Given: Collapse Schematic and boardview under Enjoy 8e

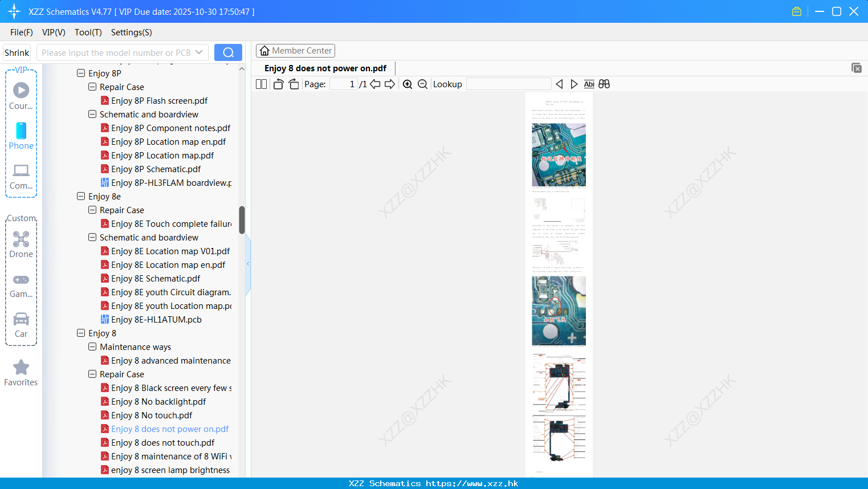Looking at the screenshot, I should pyautogui.click(x=92, y=238).
